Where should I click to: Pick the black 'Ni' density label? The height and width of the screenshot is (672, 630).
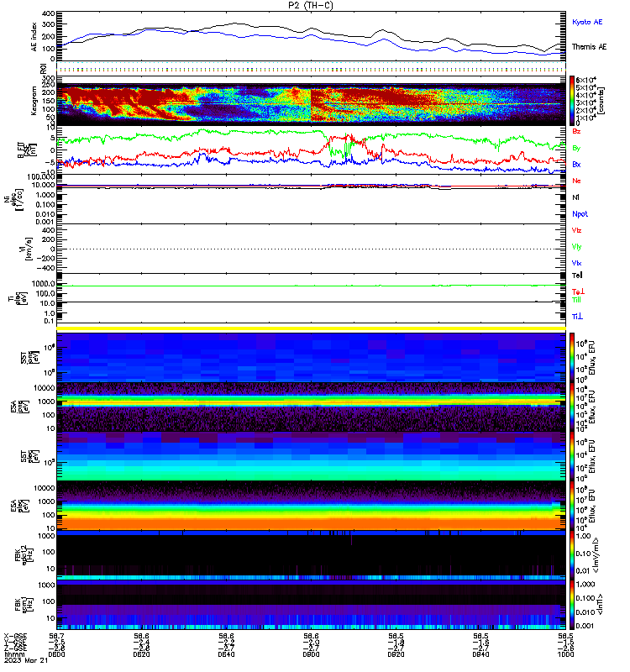click(575, 197)
